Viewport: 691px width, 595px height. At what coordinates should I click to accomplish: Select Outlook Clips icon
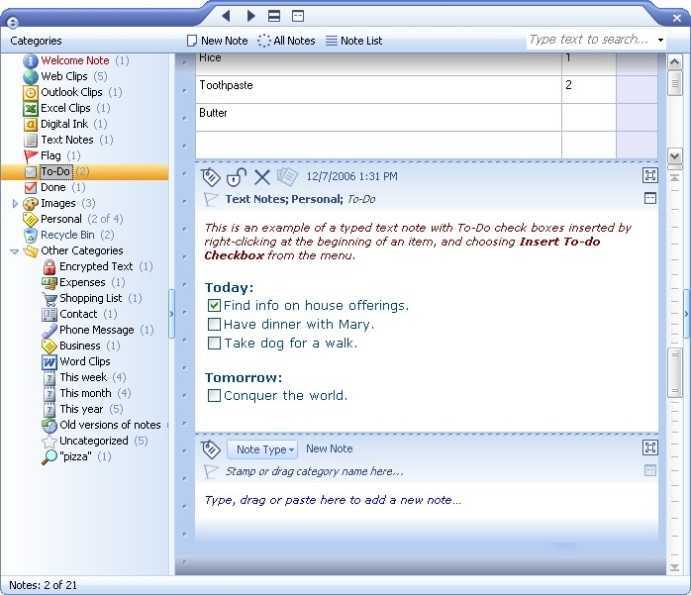30,93
